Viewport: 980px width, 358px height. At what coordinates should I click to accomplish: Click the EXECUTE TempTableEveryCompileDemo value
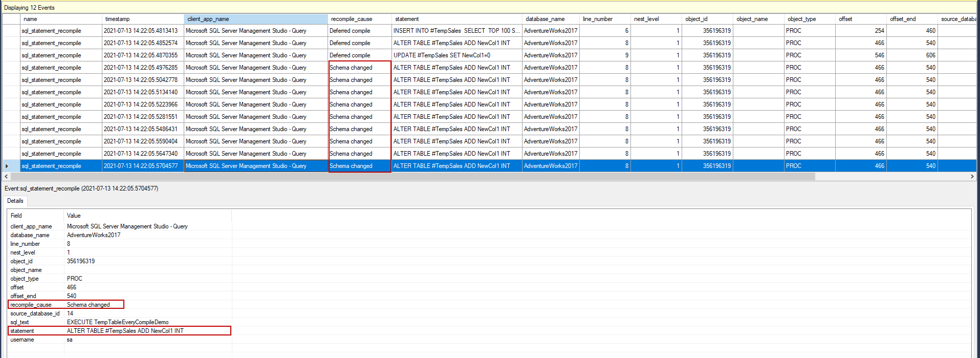[118, 322]
